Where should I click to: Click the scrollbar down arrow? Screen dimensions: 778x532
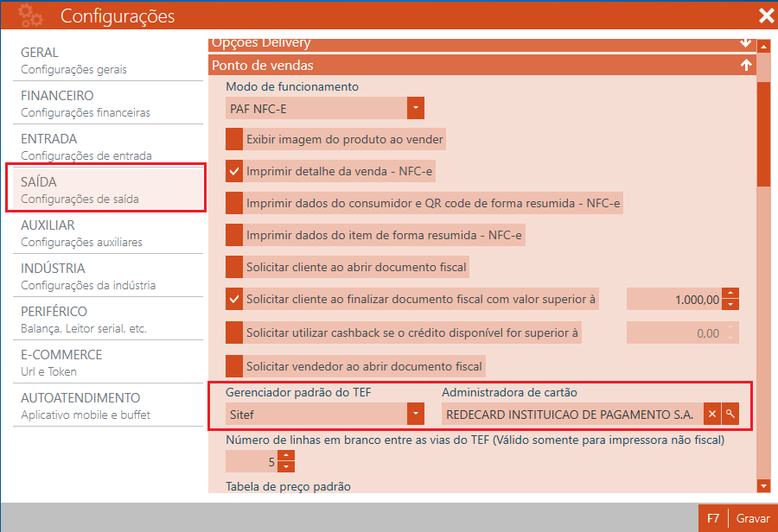point(763,486)
